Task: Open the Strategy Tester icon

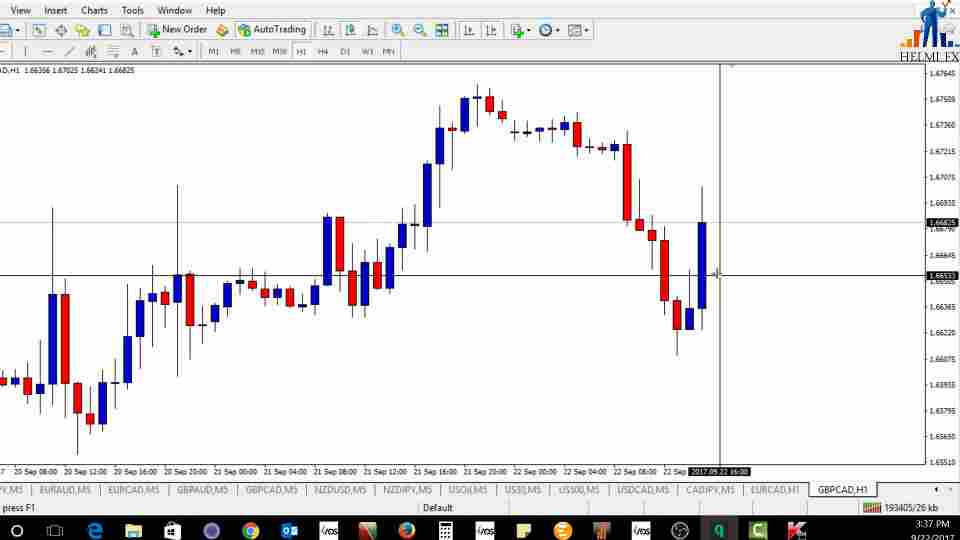Action: pos(127,30)
